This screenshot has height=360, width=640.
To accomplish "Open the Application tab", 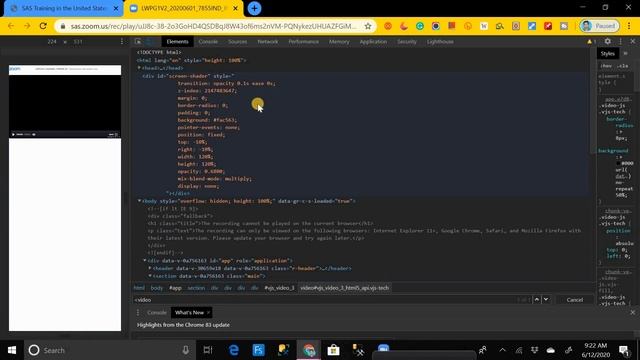I will [x=373, y=42].
